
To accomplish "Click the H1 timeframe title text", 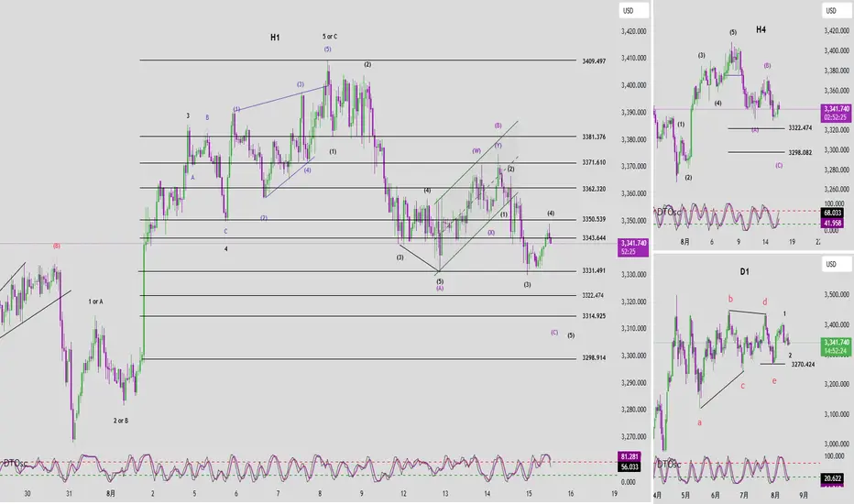I will (x=275, y=38).
